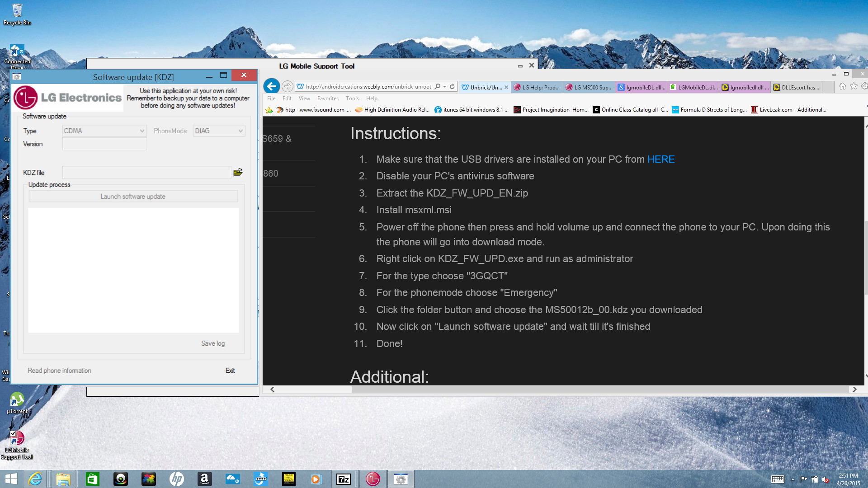Click the horizontal scrollbar right arrow
Image resolution: width=868 pixels, height=488 pixels.
pos(854,389)
